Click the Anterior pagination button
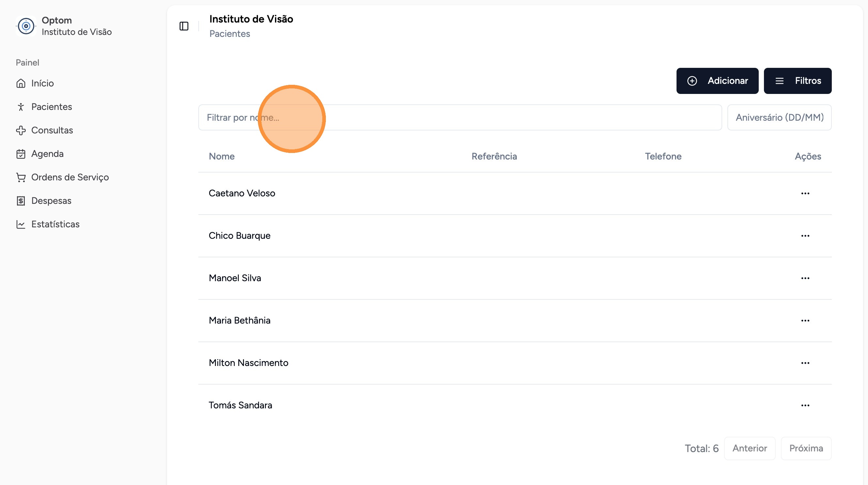 point(749,448)
